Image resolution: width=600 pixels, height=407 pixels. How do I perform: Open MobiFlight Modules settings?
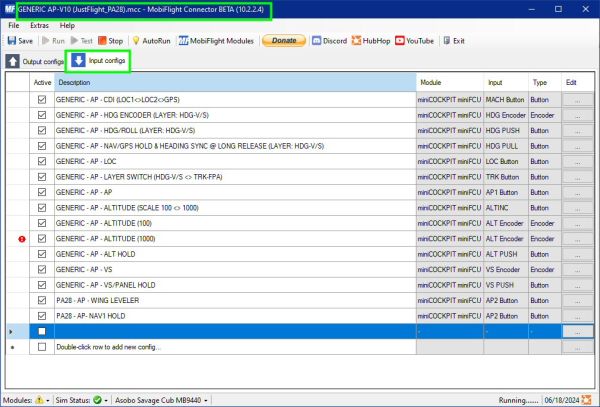(x=216, y=41)
